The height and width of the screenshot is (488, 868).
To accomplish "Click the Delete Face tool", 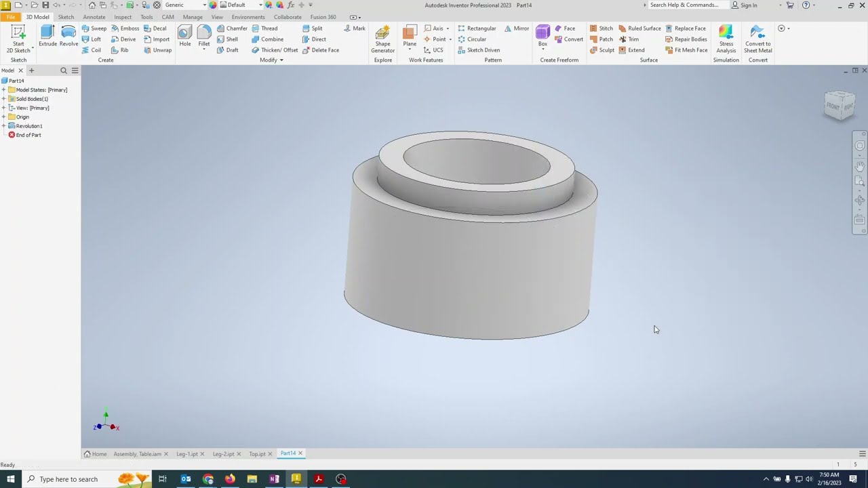I will [x=320, y=50].
